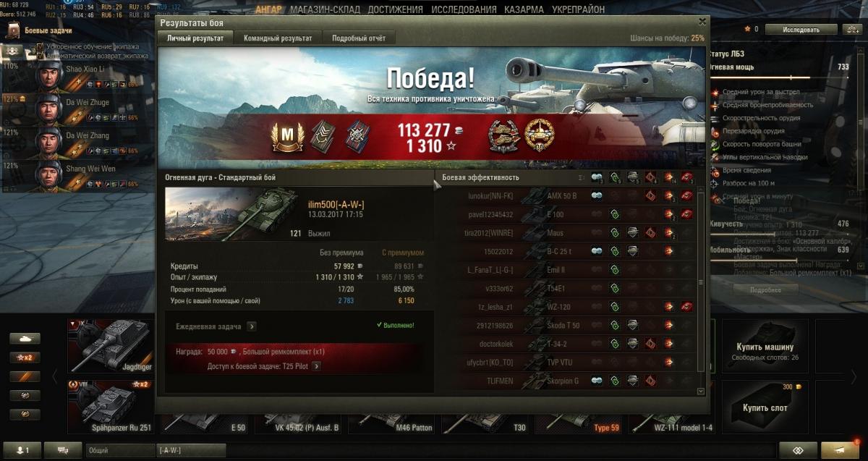The height and width of the screenshot is (461, 868).
Task: Toggle the tank type carousel filter
Action: click(x=25, y=339)
